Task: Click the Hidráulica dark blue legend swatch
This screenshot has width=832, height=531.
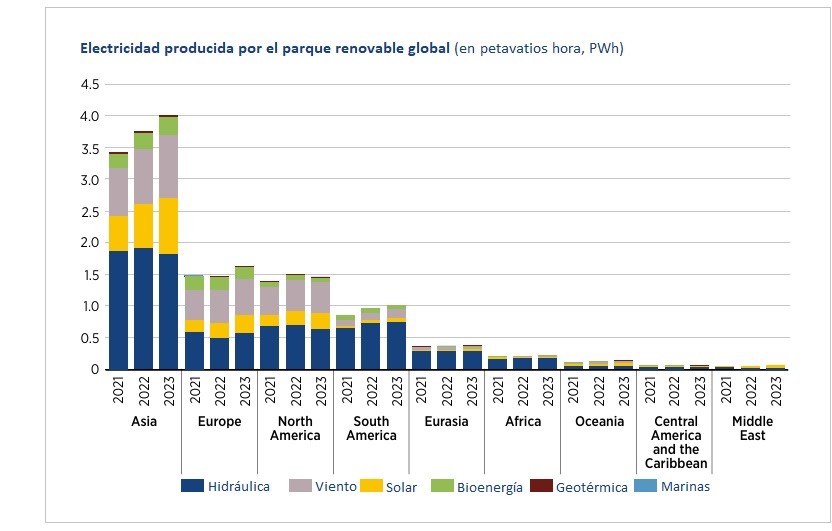Action: 192,486
